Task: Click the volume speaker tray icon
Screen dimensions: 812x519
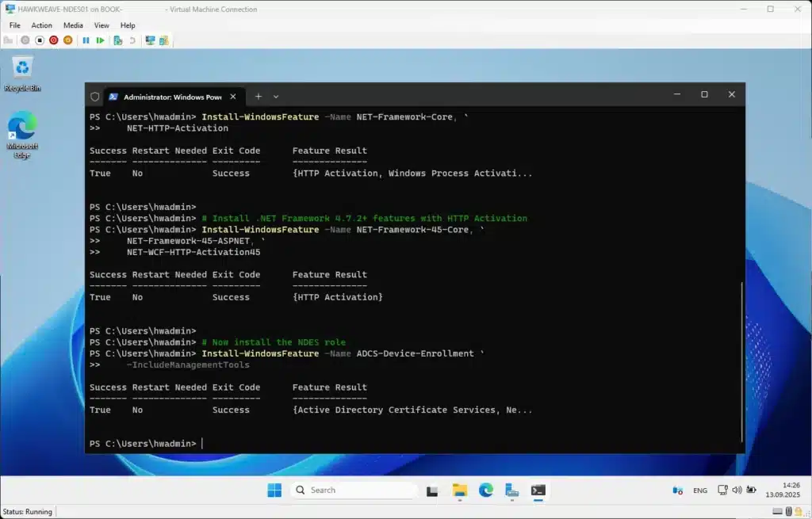Action: (737, 490)
